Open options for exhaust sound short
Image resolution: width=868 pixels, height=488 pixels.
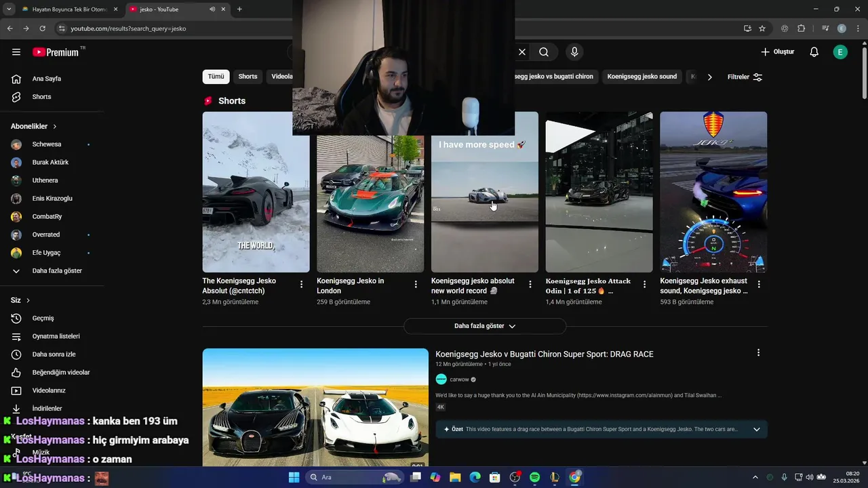(759, 285)
